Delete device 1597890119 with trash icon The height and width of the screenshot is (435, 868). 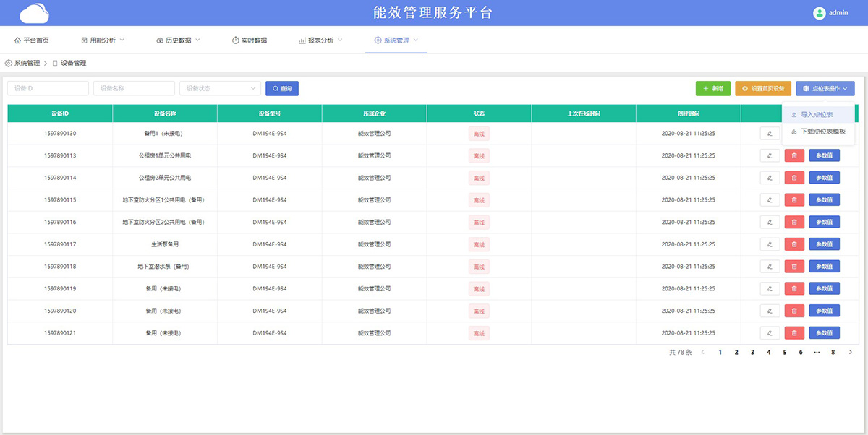pyautogui.click(x=794, y=288)
